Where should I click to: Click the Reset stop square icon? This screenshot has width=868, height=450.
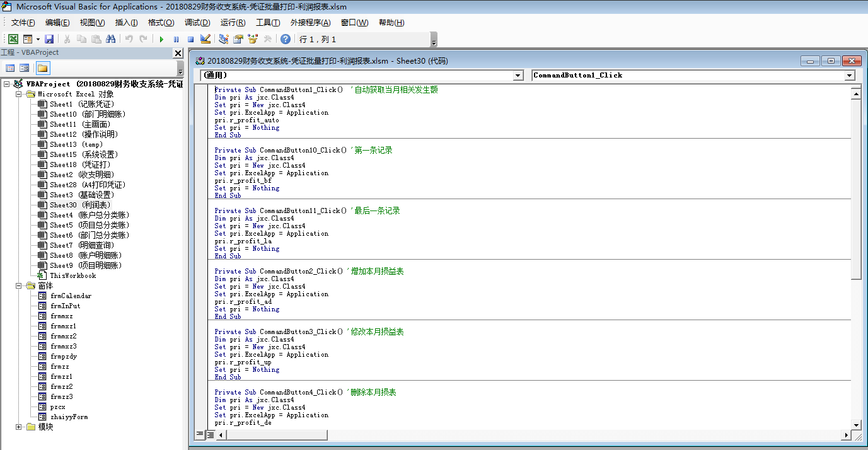coord(190,39)
